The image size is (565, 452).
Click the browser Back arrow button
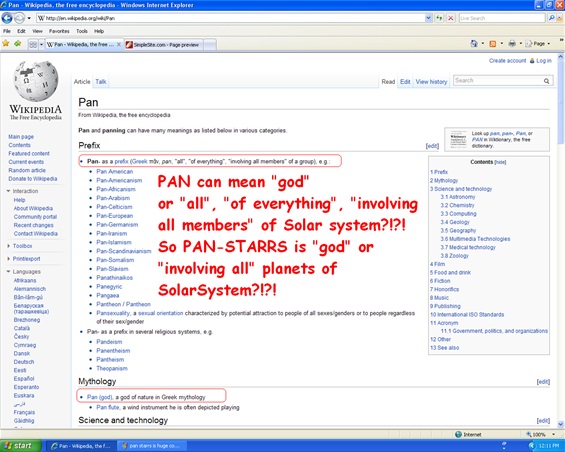pyautogui.click(x=7, y=18)
